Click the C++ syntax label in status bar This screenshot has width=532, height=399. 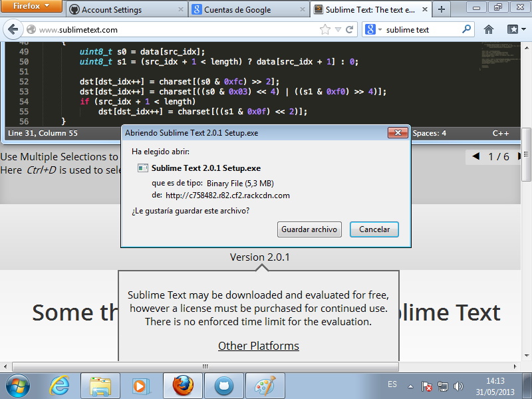(x=501, y=134)
